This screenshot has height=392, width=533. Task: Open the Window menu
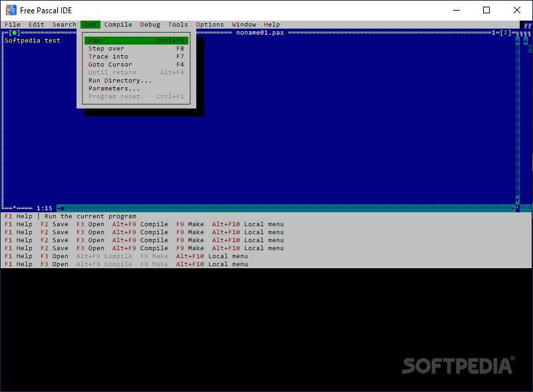point(244,25)
